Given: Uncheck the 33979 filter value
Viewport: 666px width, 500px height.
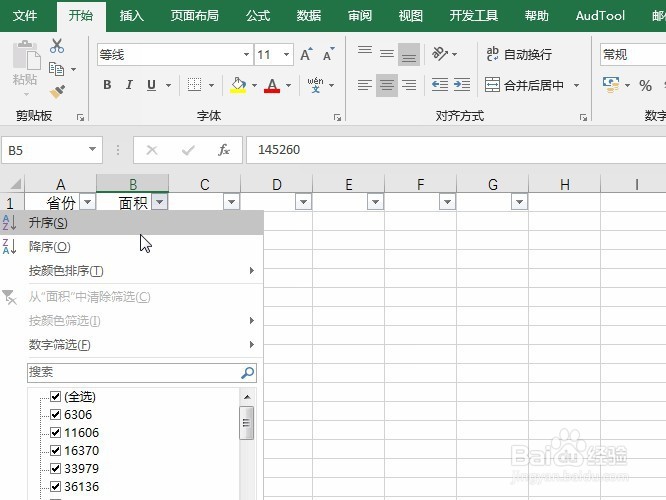Looking at the screenshot, I should 55,469.
